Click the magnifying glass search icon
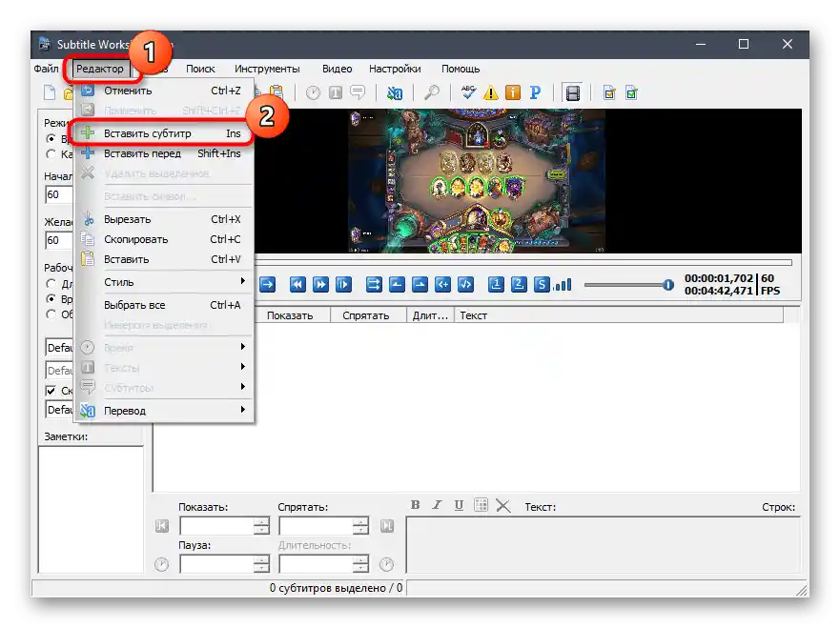840x628 pixels. 432,92
